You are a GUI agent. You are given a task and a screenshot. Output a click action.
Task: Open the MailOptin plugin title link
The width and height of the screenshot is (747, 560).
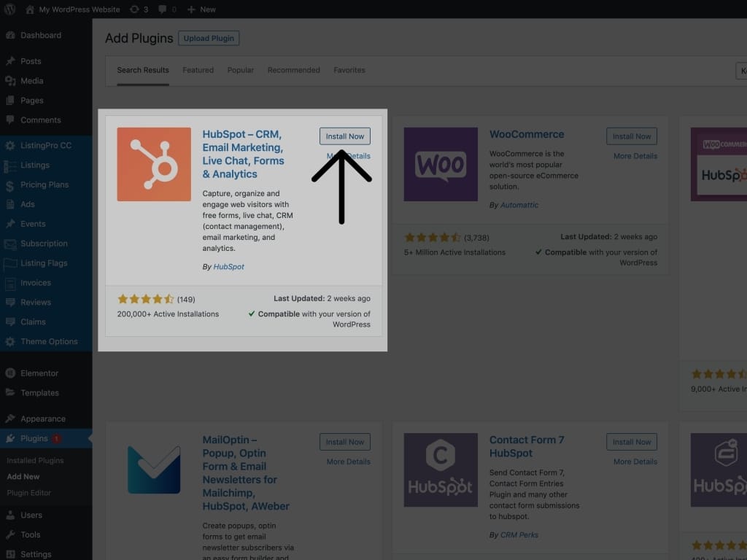pos(246,472)
